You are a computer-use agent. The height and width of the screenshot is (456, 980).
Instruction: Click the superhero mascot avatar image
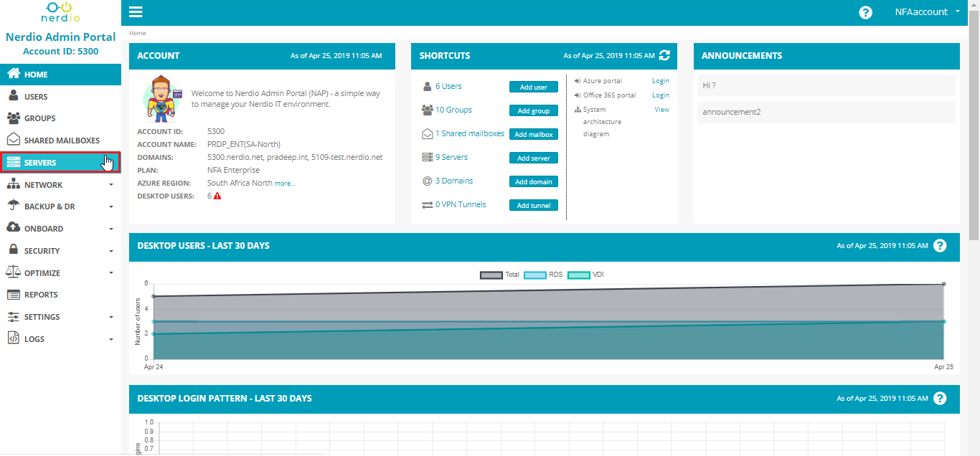click(x=162, y=99)
